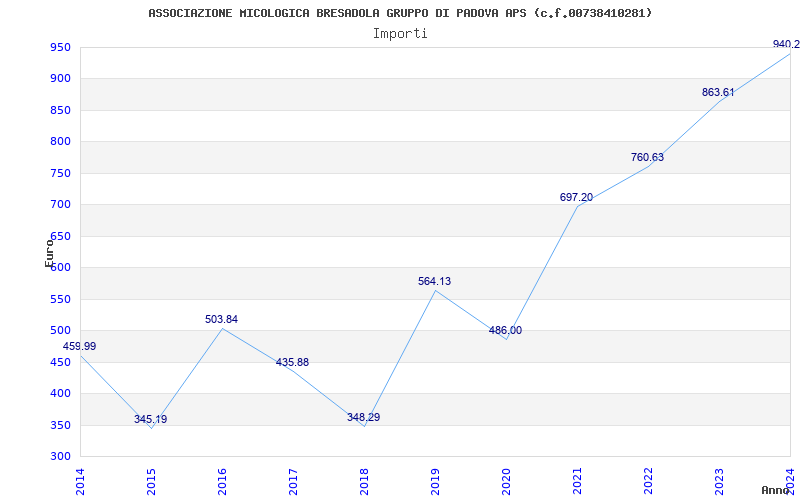Click the 700 y-axis value

click(60, 205)
